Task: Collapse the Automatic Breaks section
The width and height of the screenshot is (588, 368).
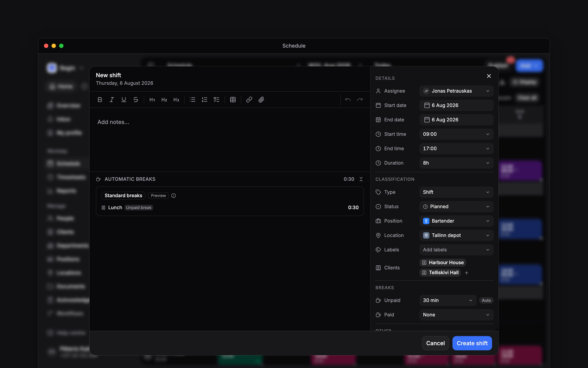Action: tap(361, 179)
